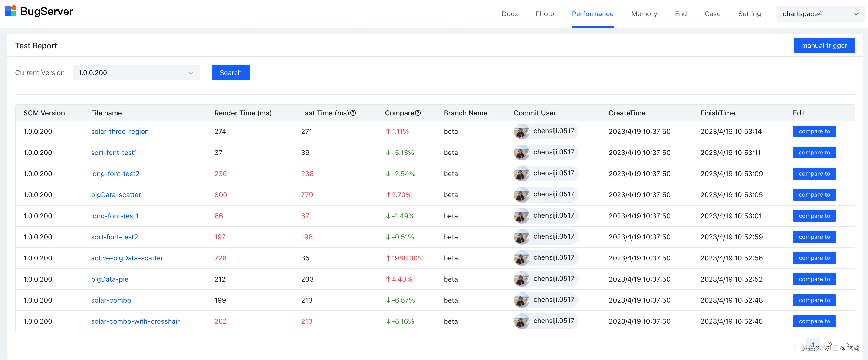Click help icon next to Last Time
The width and height of the screenshot is (868, 360).
click(353, 113)
